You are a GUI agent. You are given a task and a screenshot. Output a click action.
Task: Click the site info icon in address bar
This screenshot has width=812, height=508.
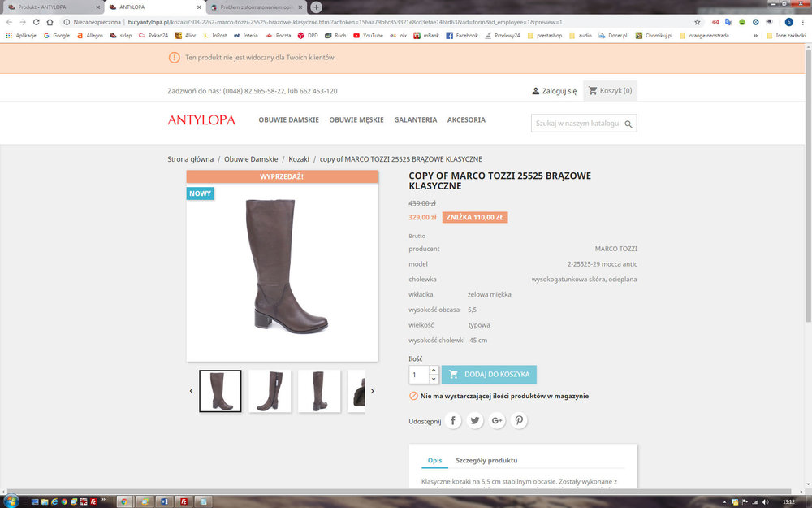(x=67, y=22)
